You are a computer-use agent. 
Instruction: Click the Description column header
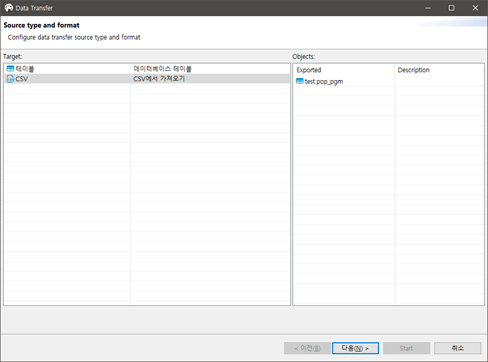tap(439, 70)
